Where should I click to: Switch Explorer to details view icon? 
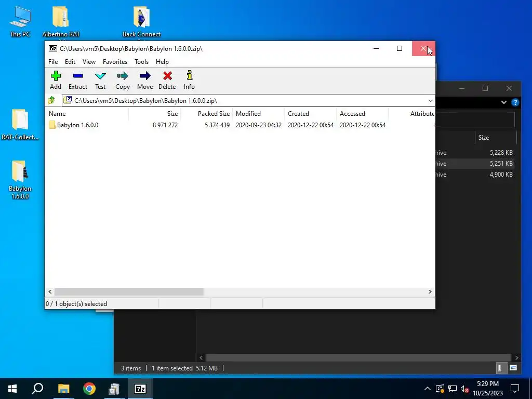pyautogui.click(x=500, y=368)
